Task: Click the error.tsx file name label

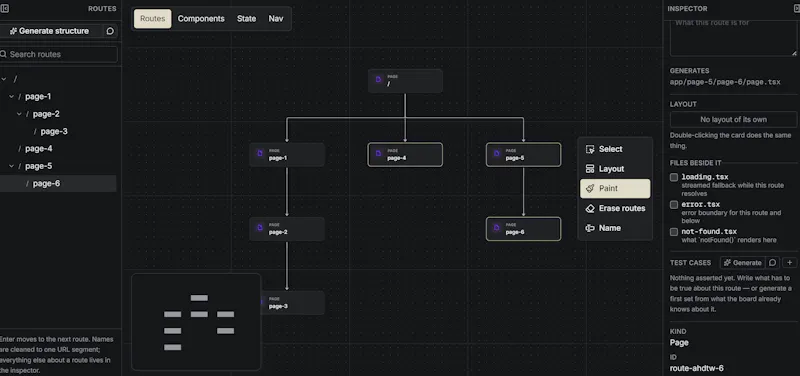Action: [701, 205]
